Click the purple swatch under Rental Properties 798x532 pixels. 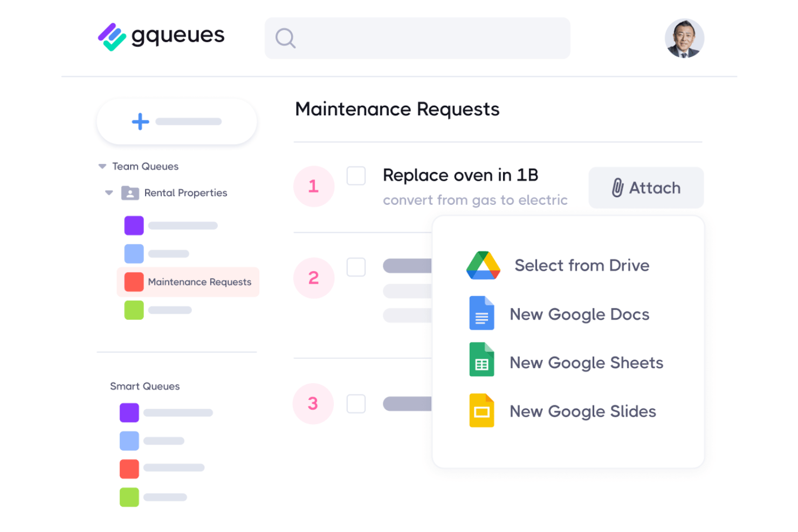pos(134,225)
